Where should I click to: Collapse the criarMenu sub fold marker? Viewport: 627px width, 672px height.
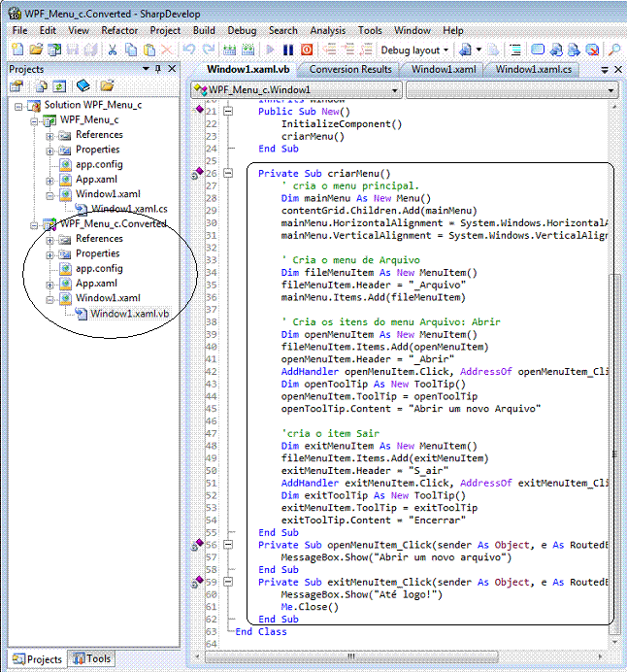tap(228, 173)
